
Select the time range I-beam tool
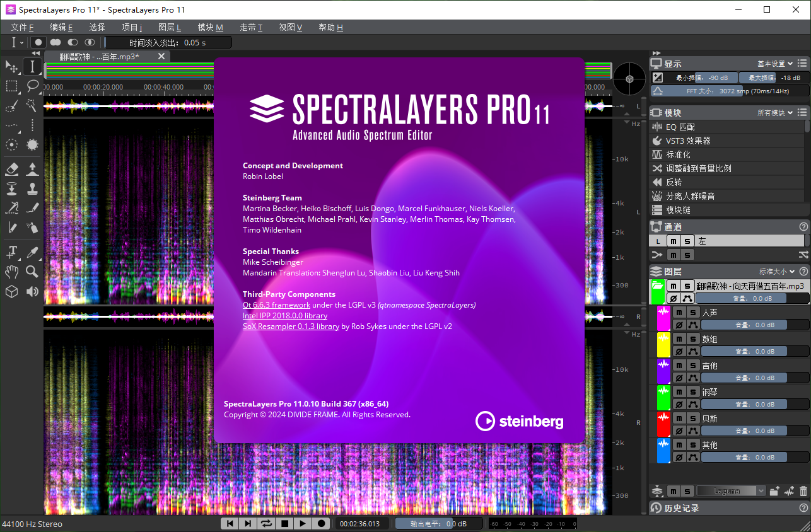pyautogui.click(x=32, y=66)
